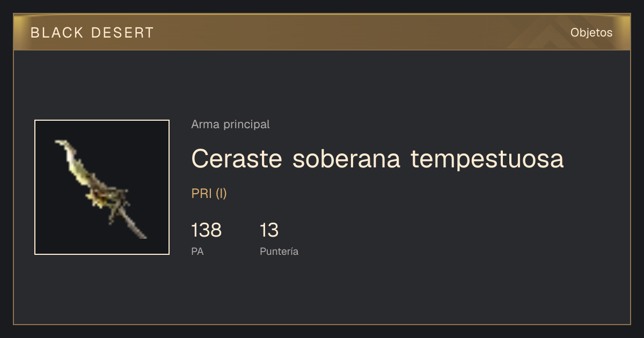Open the Objetos section link
This screenshot has height=338, width=644.
pos(591,33)
